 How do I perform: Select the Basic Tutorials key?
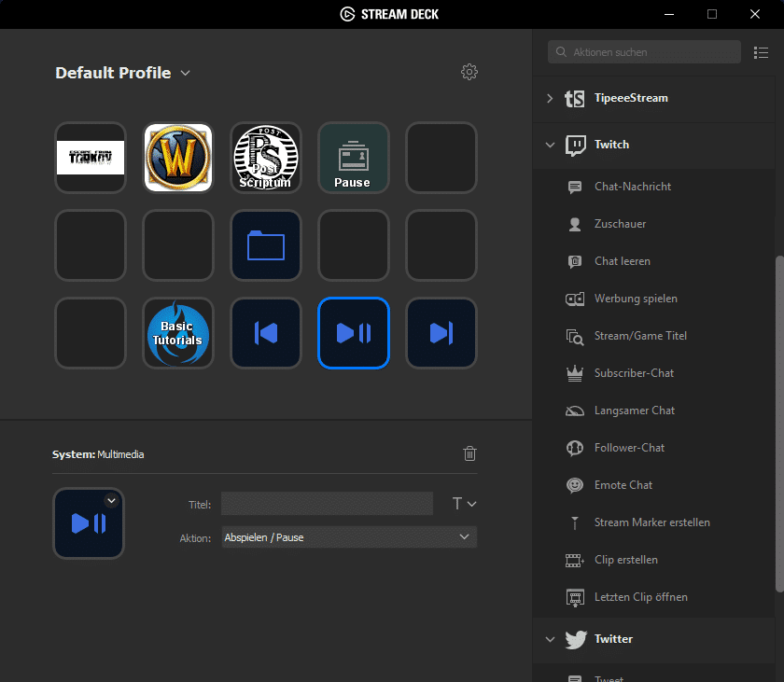[x=177, y=333]
